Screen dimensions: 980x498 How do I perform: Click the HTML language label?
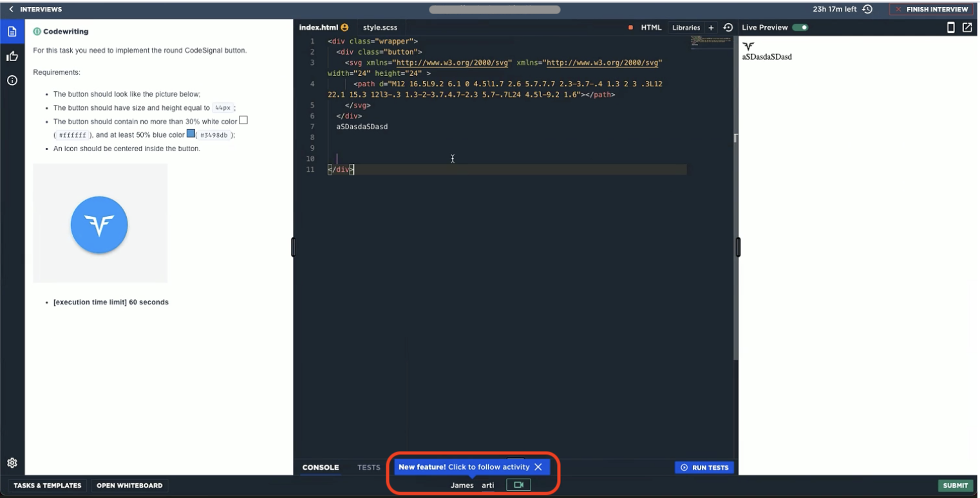(x=651, y=28)
